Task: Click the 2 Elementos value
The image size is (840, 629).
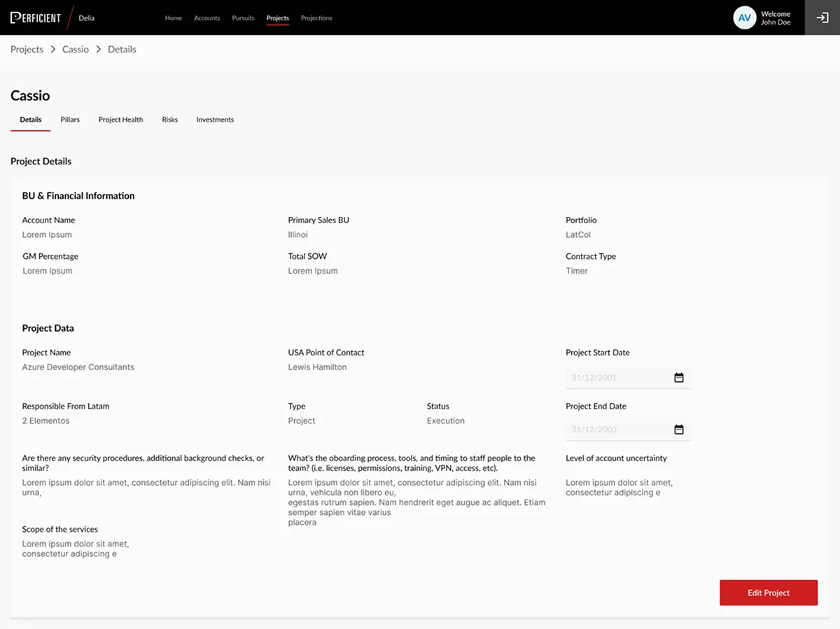Action: [x=45, y=421]
